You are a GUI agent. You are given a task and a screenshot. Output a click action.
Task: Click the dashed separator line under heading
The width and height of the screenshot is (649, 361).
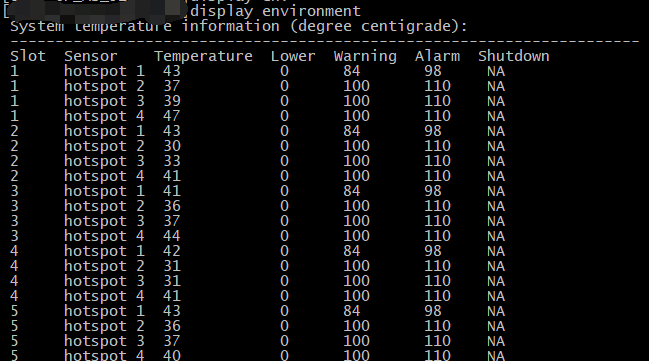click(x=325, y=41)
